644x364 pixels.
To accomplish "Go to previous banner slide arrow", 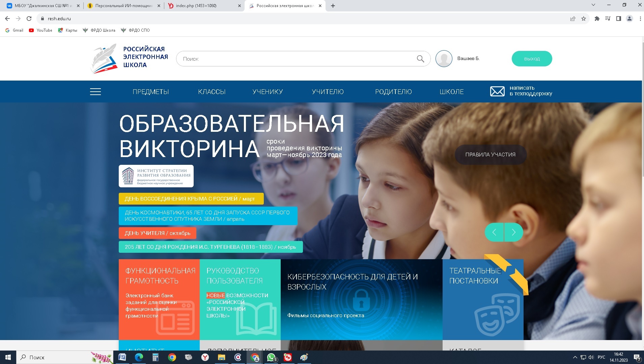I will point(494,232).
